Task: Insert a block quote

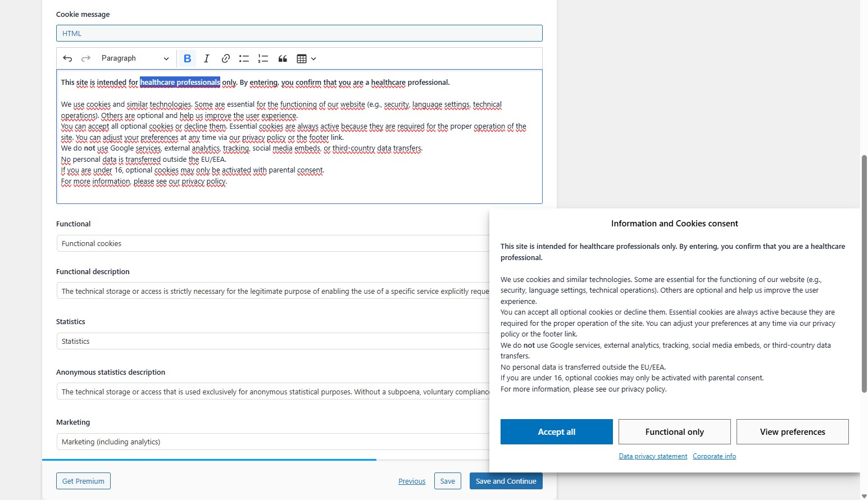Action: point(283,58)
